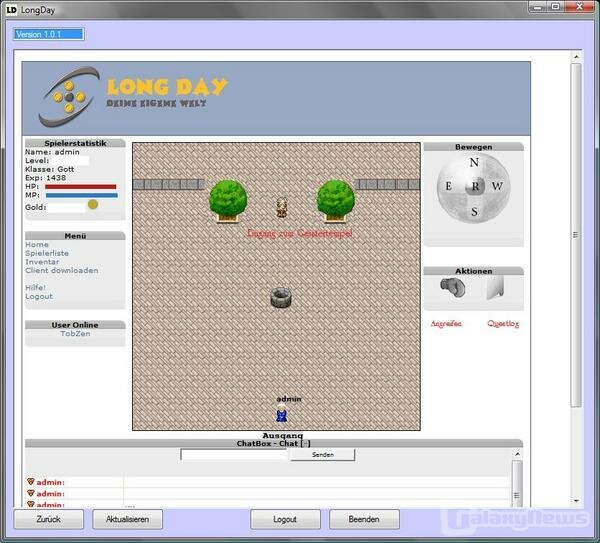Click into the chat message input field

234,455
